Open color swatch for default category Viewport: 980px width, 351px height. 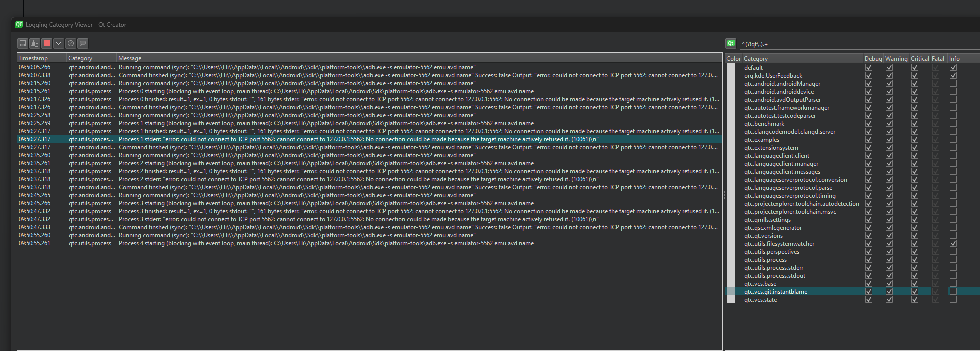point(731,68)
